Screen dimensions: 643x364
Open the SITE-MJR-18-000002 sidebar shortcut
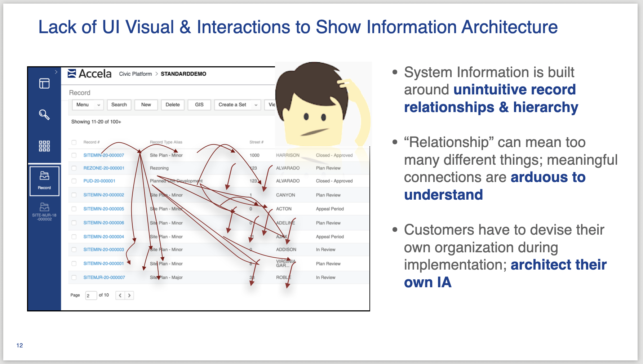[44, 211]
